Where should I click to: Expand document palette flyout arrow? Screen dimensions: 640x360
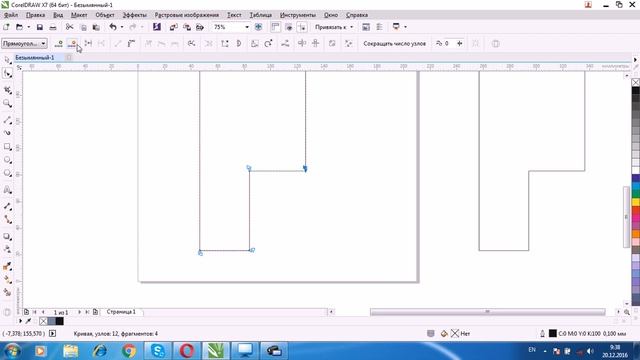20,321
